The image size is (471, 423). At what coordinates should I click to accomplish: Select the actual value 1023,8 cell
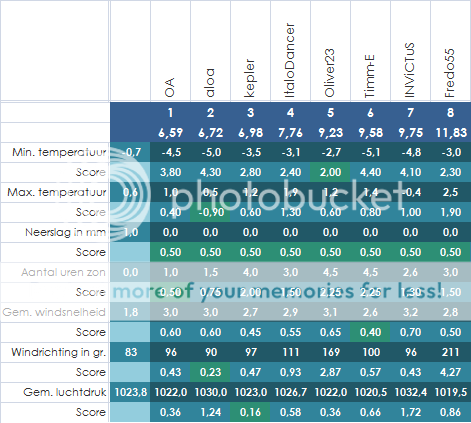[130, 392]
